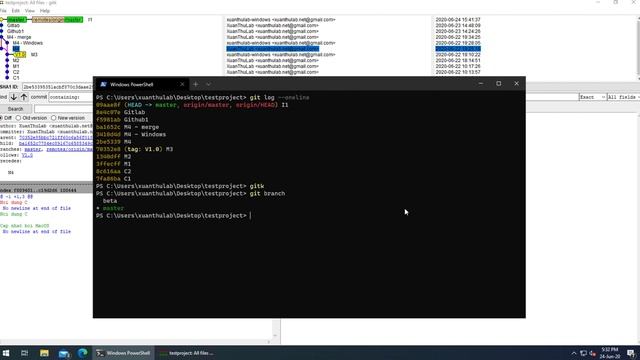Select the Gitlab commit in gitk
Image resolution: width=640 pixels, height=360 pixels.
[13, 25]
